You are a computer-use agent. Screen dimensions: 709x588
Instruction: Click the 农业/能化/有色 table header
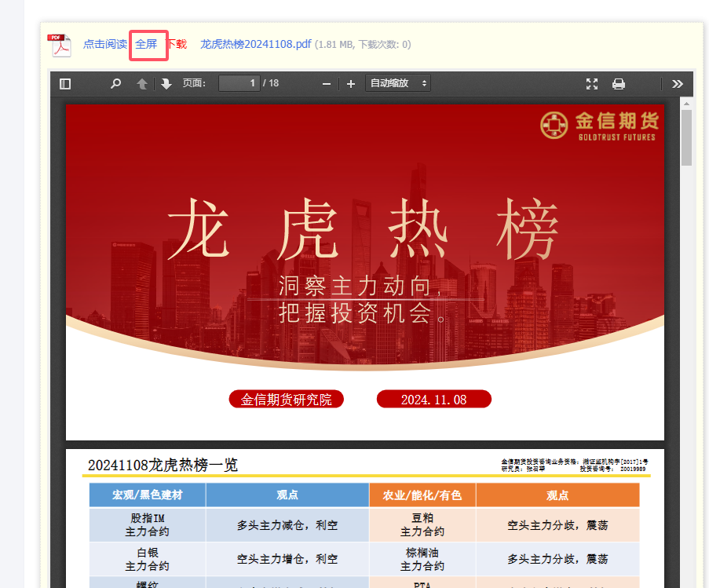coord(422,495)
